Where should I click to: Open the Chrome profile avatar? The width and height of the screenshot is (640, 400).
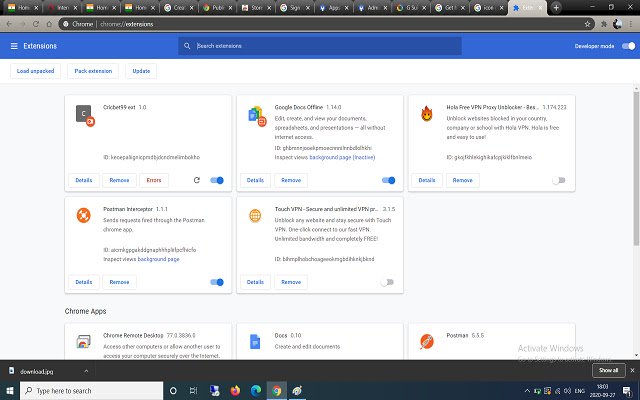618,24
